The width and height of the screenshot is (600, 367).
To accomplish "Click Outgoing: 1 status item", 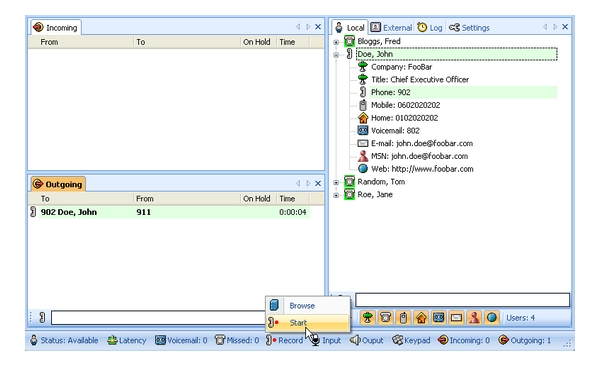I will (x=525, y=340).
